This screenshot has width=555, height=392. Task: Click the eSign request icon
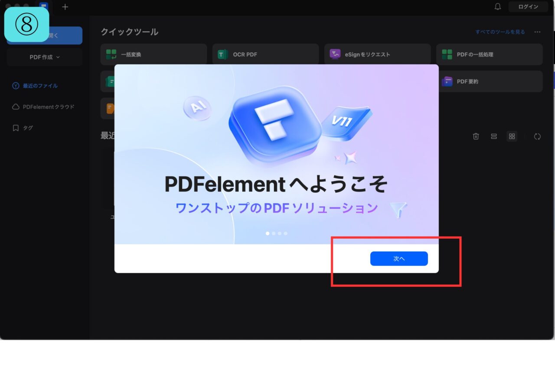pyautogui.click(x=335, y=55)
